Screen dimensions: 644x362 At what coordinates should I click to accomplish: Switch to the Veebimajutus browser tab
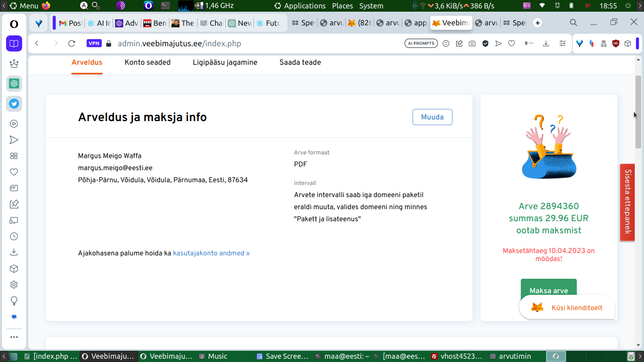click(x=451, y=23)
